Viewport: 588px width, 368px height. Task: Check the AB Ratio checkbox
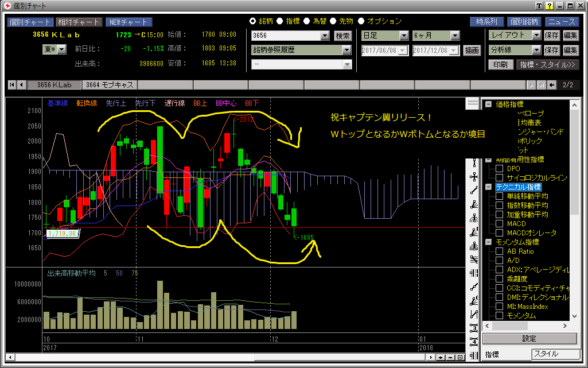[500, 251]
